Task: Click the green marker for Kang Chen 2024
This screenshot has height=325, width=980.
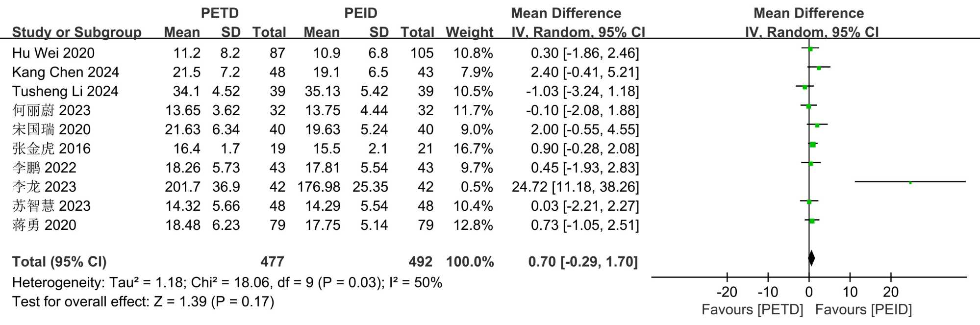Action: (x=819, y=68)
